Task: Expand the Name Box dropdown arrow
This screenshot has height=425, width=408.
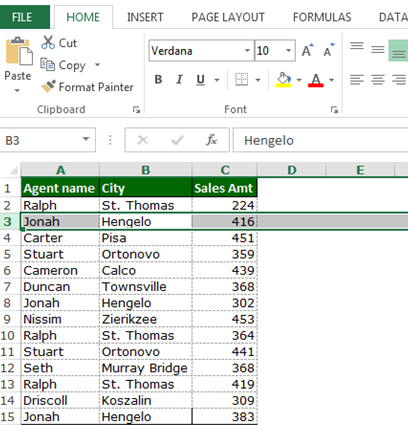Action: point(86,139)
